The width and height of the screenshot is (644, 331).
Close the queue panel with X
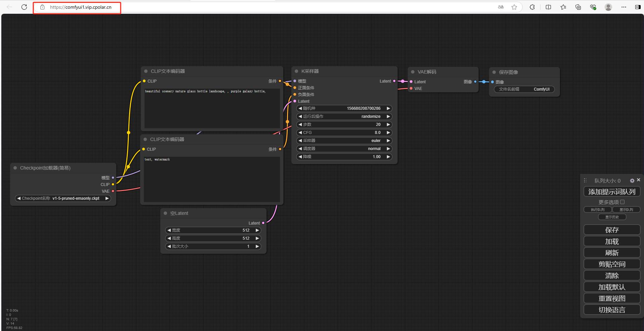[638, 180]
